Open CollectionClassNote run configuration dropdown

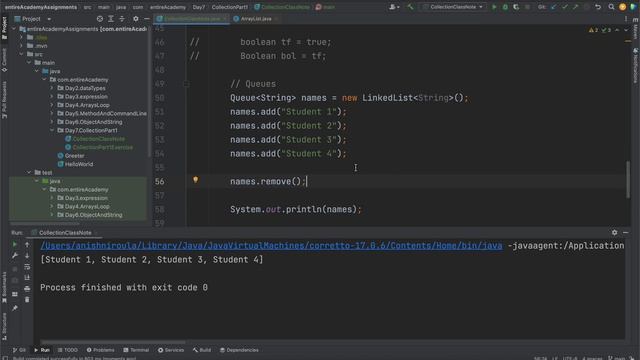453,7
